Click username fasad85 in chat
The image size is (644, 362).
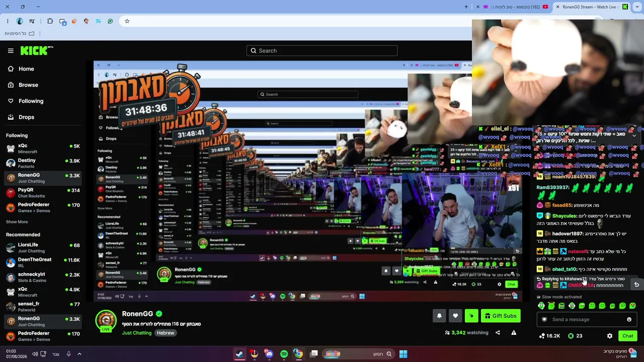(561, 205)
